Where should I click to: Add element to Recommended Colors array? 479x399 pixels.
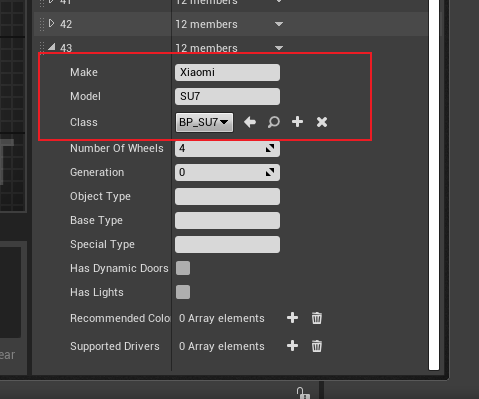[292, 318]
